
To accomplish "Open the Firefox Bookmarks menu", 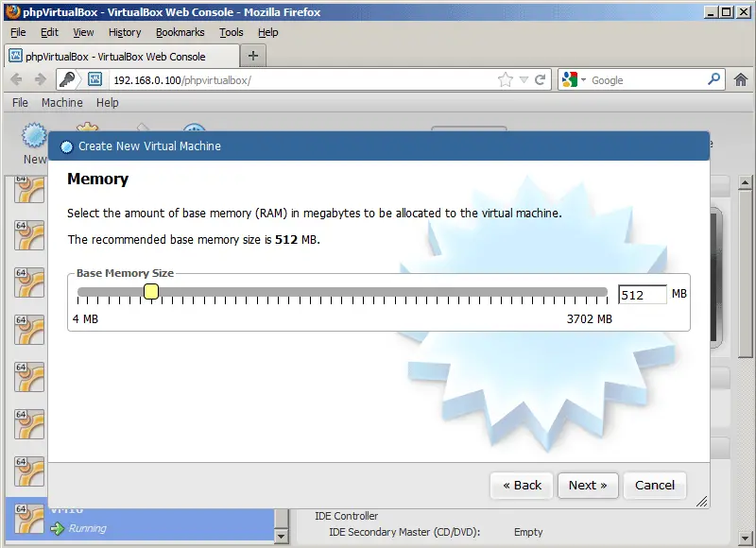I will click(x=180, y=32).
